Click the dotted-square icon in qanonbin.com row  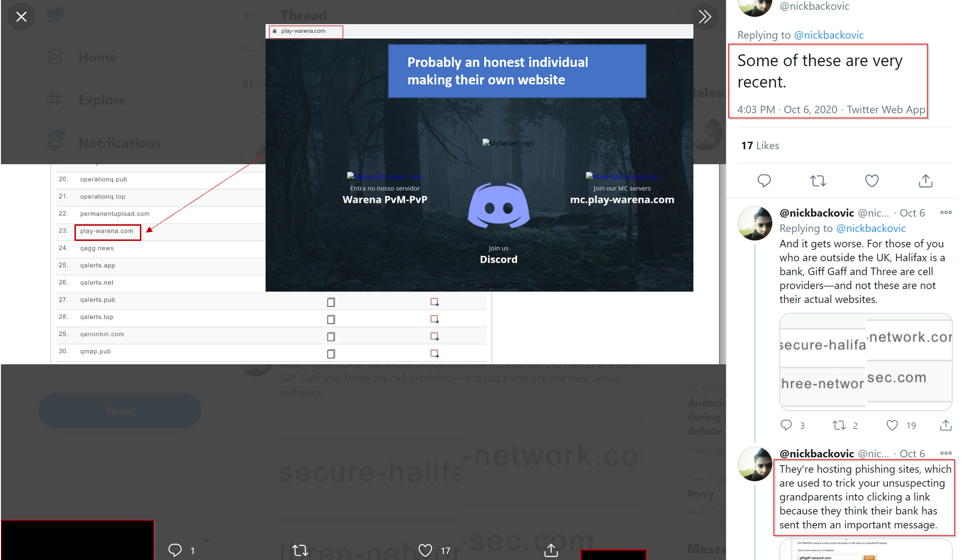point(434,336)
